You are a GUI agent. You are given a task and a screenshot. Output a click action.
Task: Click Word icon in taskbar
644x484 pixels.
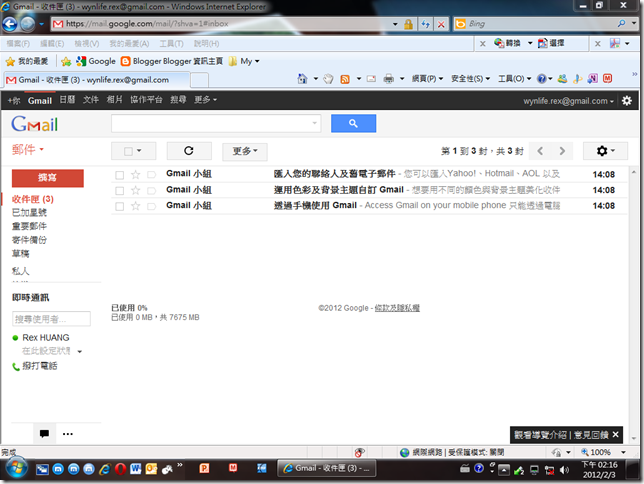tap(136, 469)
